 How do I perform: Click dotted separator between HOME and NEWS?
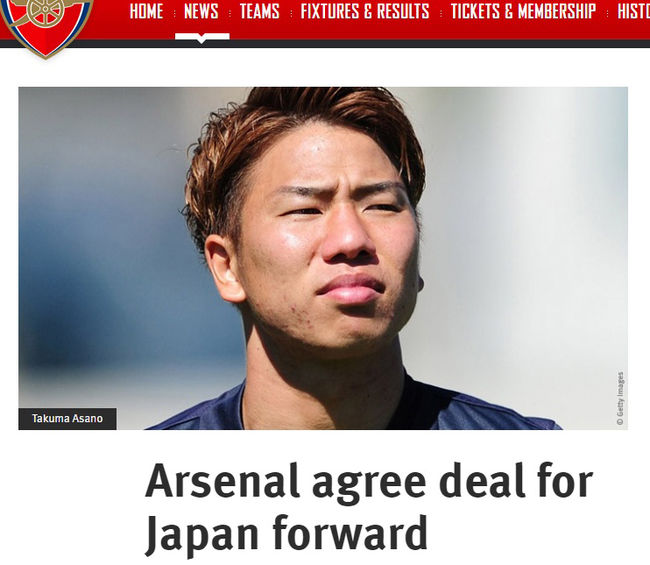pyautogui.click(x=174, y=14)
